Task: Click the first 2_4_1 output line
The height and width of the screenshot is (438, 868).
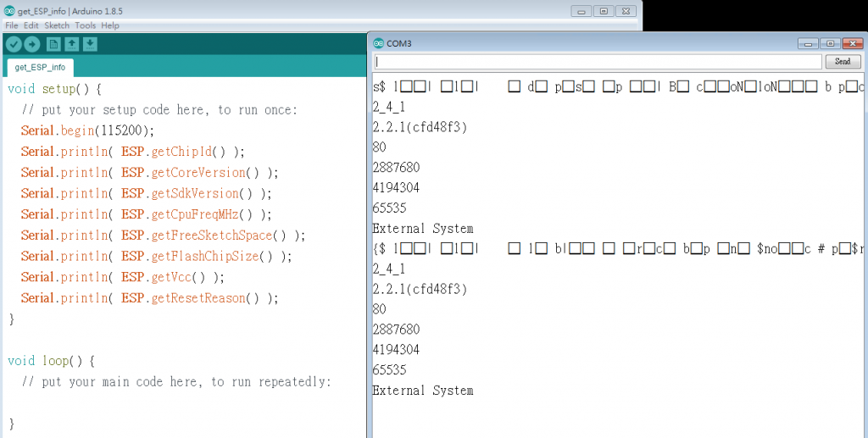Action: (x=388, y=107)
